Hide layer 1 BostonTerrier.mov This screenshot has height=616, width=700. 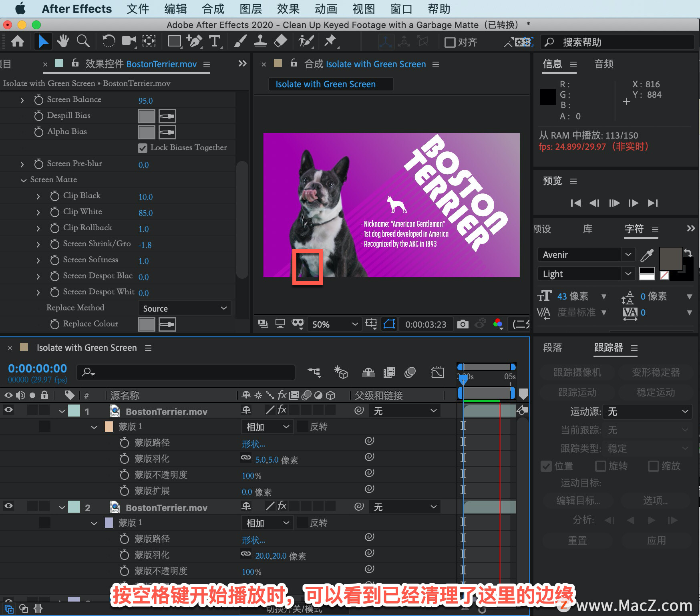[x=8, y=410]
